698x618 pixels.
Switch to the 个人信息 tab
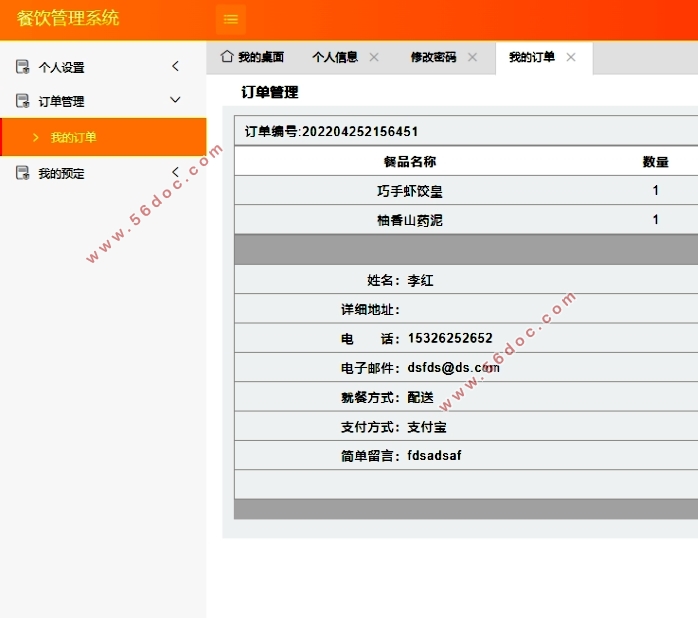(x=335, y=57)
